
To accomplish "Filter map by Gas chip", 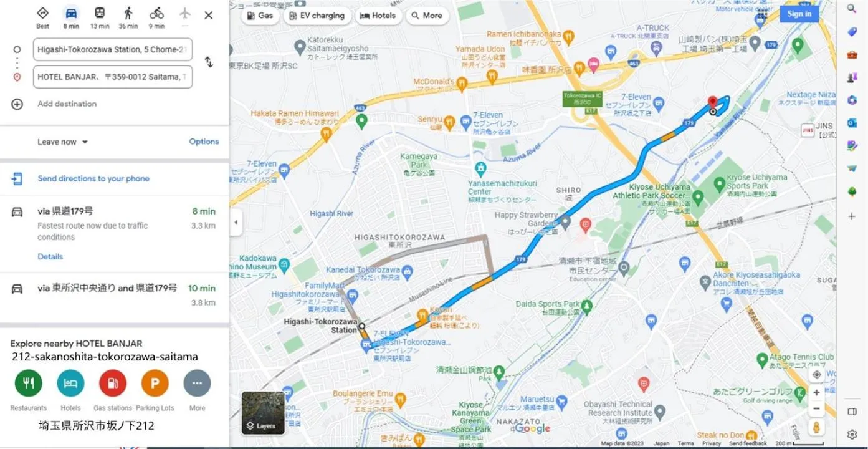I will click(260, 16).
